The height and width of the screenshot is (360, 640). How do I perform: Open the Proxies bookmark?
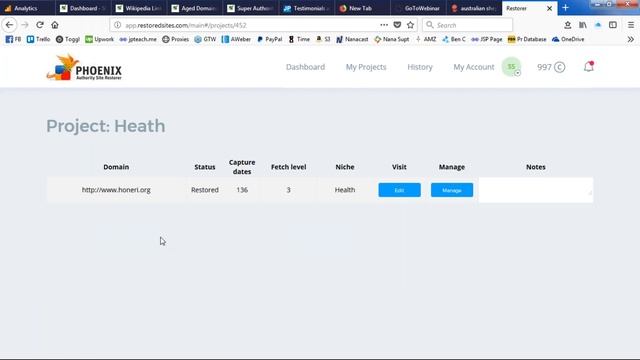(176, 39)
